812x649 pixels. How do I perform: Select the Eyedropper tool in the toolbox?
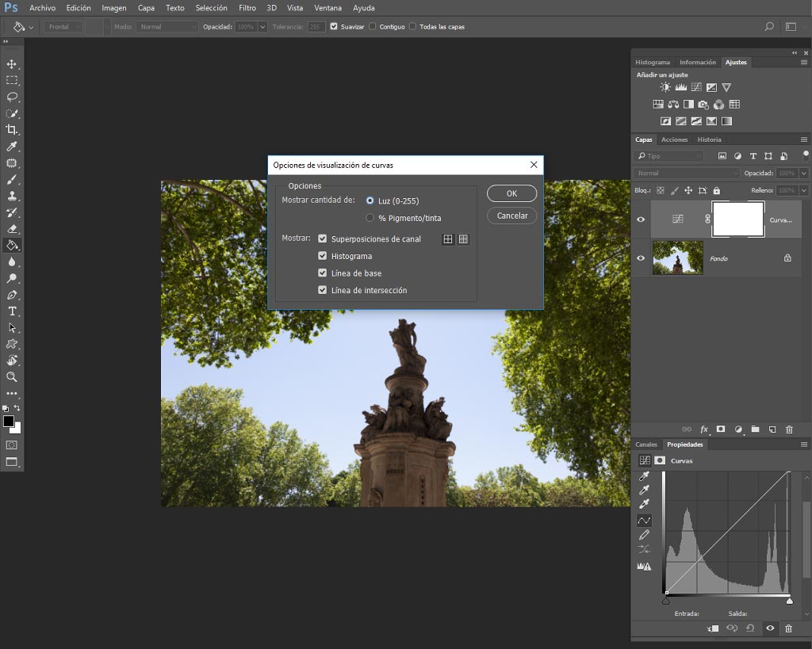(x=11, y=147)
